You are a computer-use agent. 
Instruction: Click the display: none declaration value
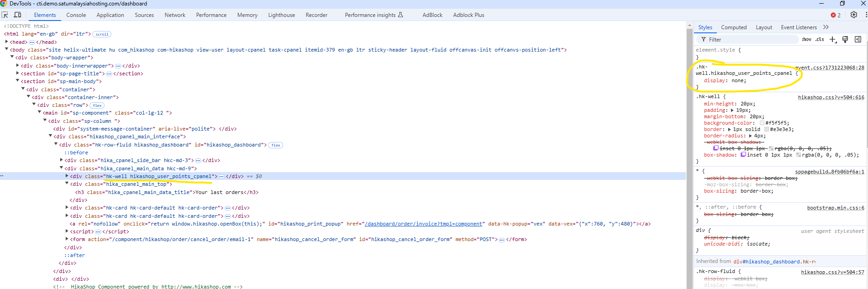coord(738,80)
